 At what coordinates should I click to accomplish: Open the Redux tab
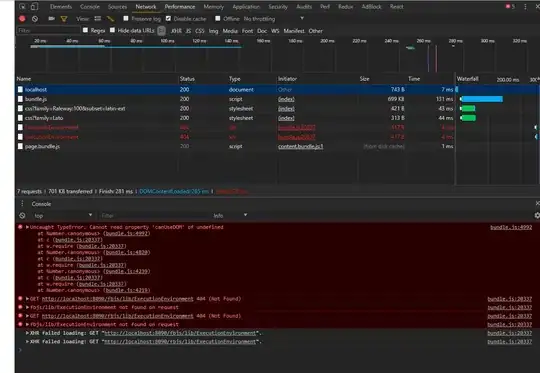[x=345, y=7]
